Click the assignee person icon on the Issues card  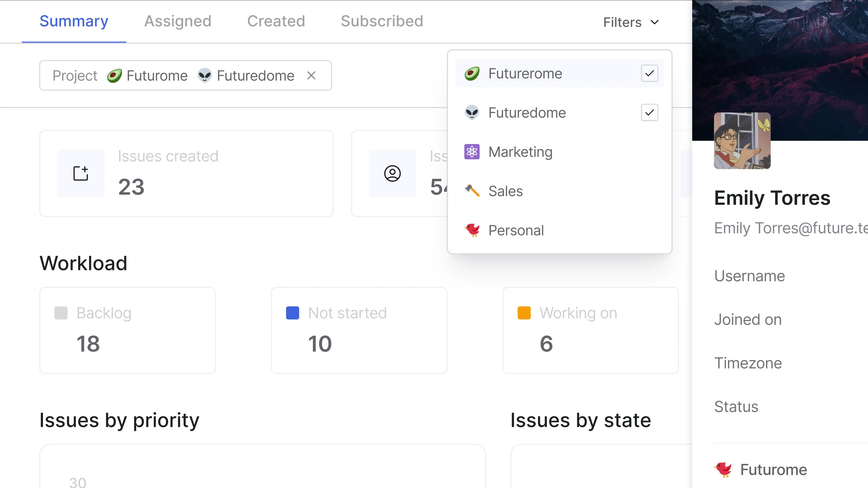pos(392,173)
